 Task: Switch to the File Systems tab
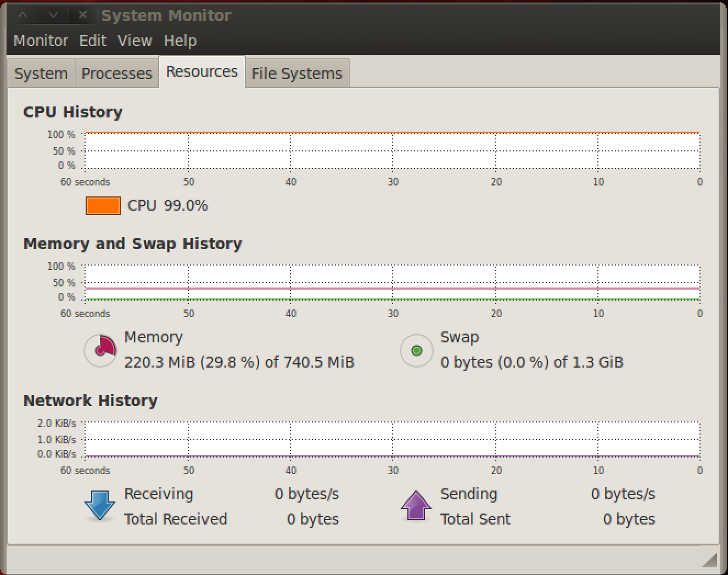(x=297, y=74)
